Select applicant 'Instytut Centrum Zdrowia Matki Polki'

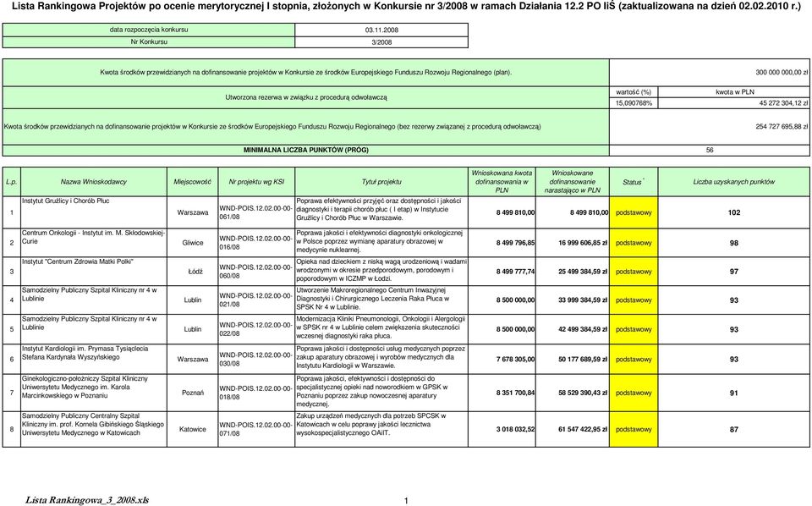click(78, 262)
